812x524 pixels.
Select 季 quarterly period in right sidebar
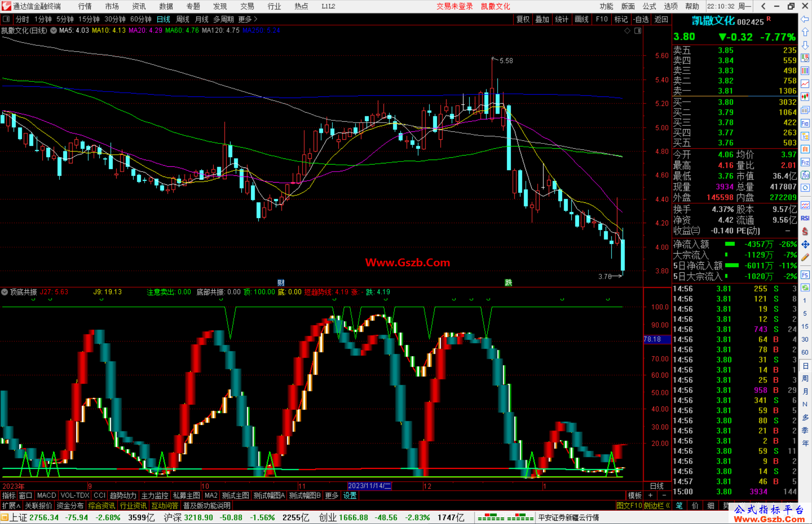(805, 430)
